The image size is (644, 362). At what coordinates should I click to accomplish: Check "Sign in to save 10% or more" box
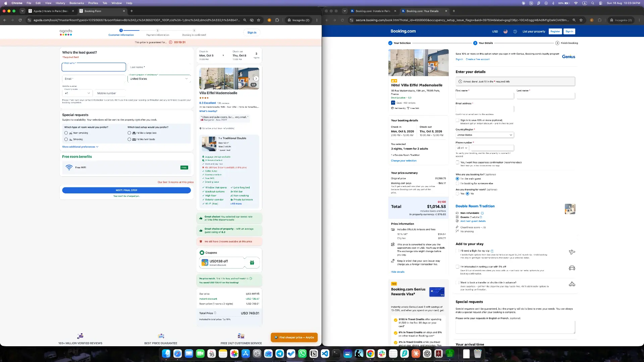(x=457, y=120)
